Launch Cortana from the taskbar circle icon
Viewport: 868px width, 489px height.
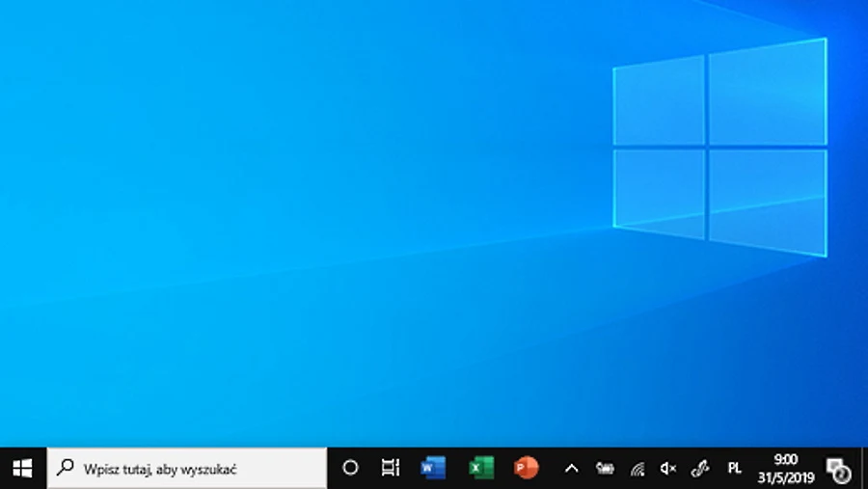pyautogui.click(x=350, y=468)
